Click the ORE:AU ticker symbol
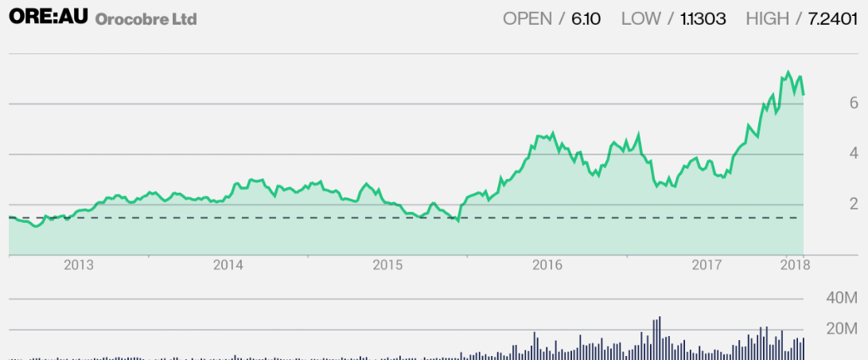868x360 pixels. pyautogui.click(x=49, y=17)
